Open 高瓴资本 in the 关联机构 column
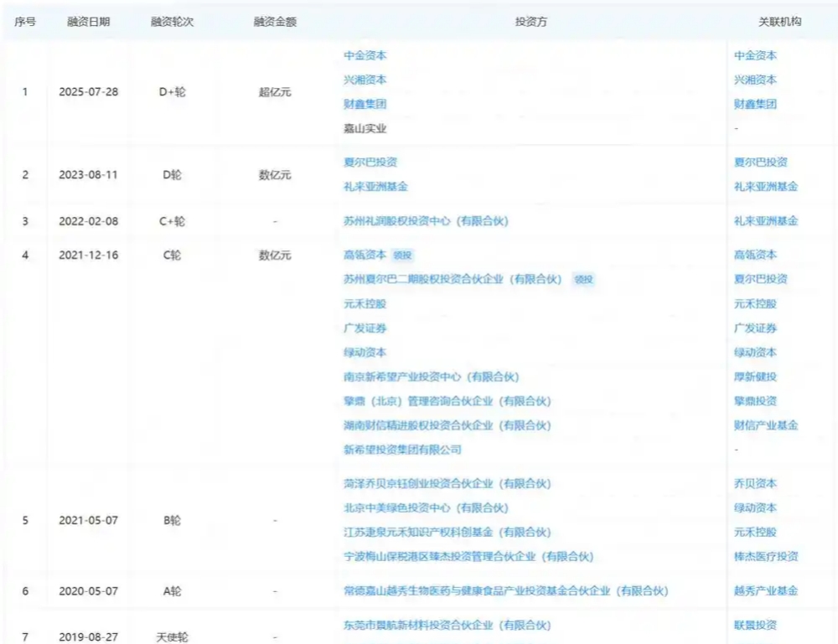 coord(755,255)
